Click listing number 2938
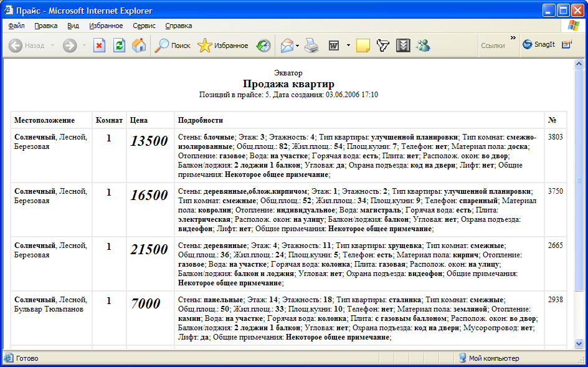 [x=556, y=300]
